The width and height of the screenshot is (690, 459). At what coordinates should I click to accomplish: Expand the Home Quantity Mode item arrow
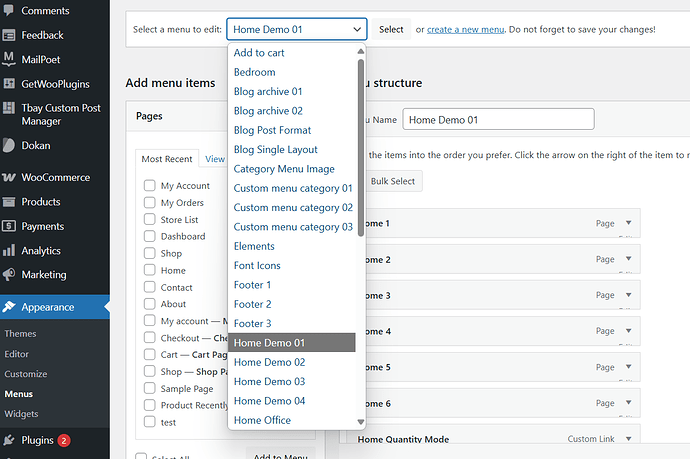(628, 439)
